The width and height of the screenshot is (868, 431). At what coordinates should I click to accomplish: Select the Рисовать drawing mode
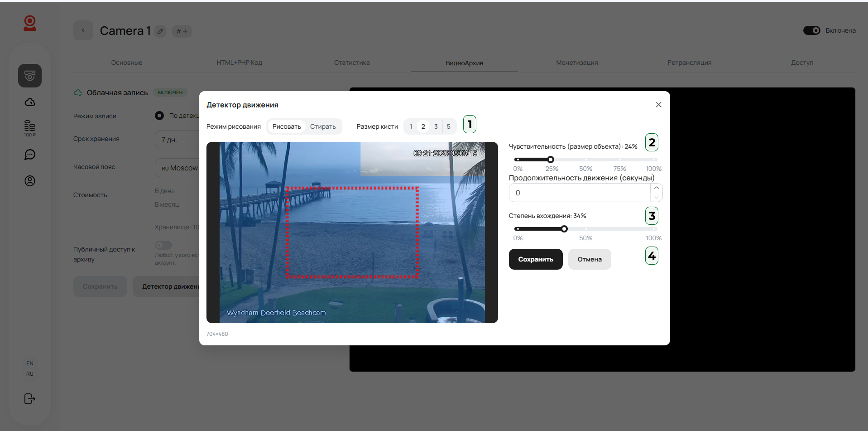(287, 126)
